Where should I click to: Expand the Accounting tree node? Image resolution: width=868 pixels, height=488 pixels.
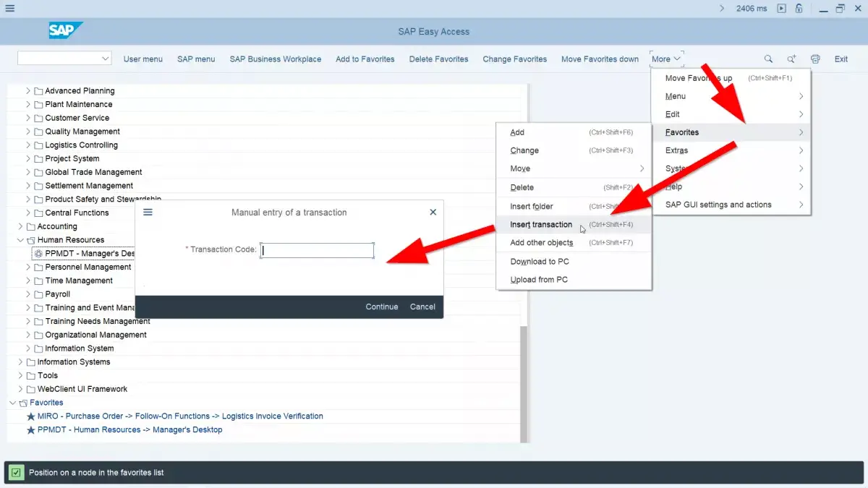coord(20,226)
